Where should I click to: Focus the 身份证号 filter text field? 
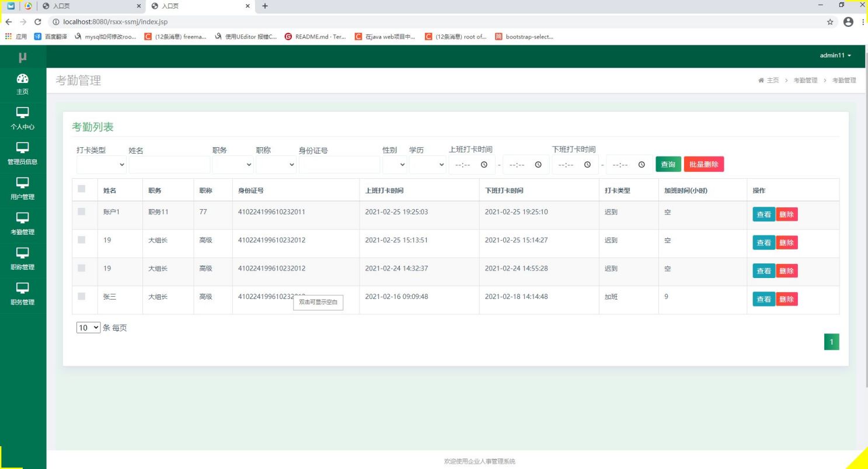(339, 165)
